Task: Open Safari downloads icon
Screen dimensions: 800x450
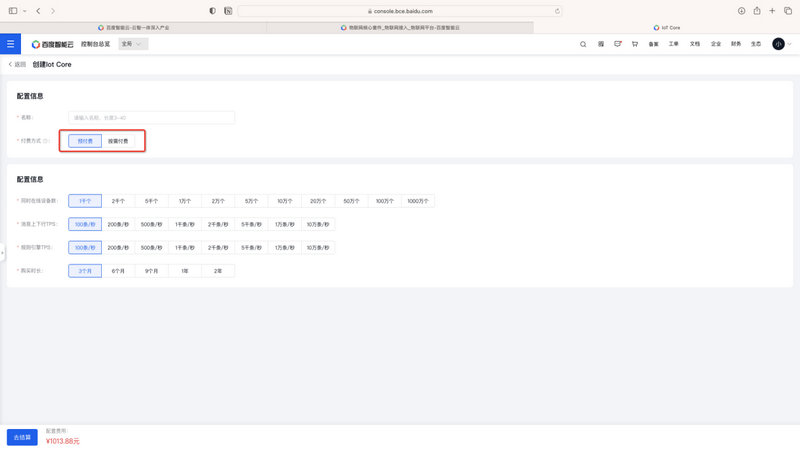Action: pos(742,10)
